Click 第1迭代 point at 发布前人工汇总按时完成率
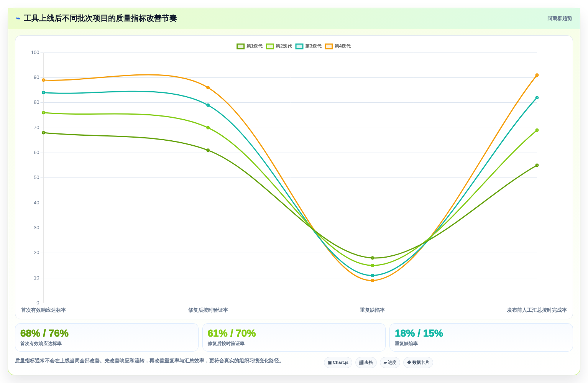588x383 pixels. (537, 165)
